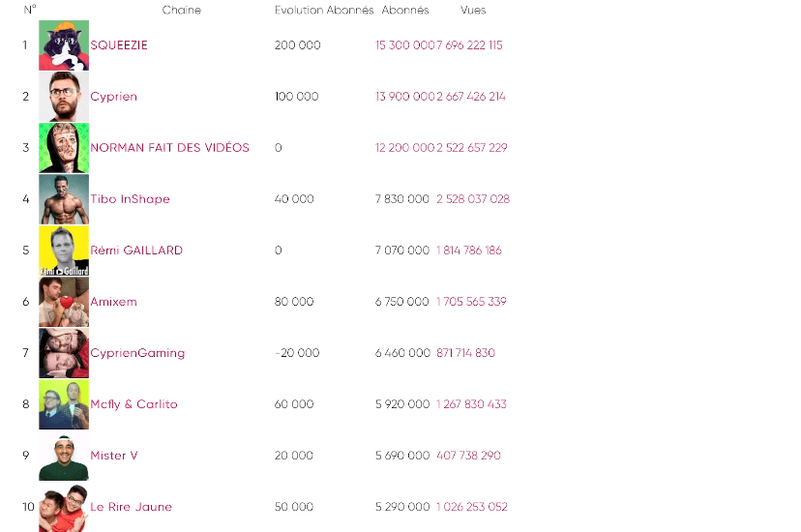Click Norman Fait Des Vidéos avatar
The height and width of the screenshot is (532, 801).
tap(64, 148)
